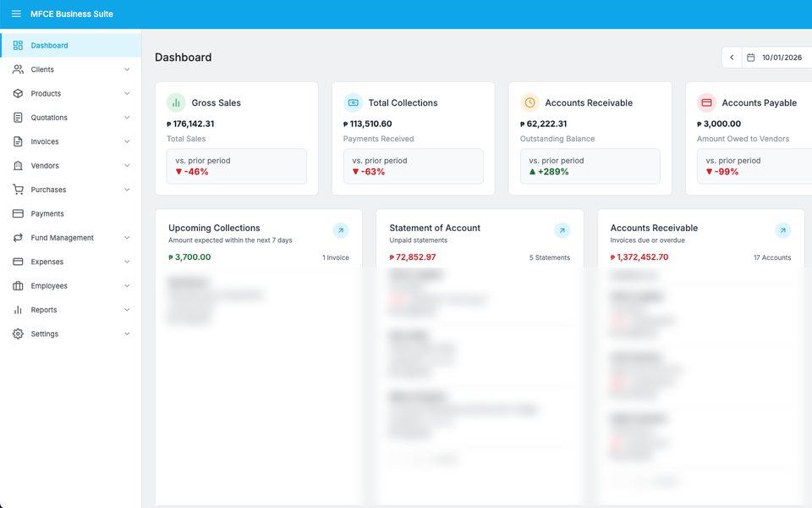Go to previous date with left chevron
Viewport: 812px width, 508px height.
[732, 58]
